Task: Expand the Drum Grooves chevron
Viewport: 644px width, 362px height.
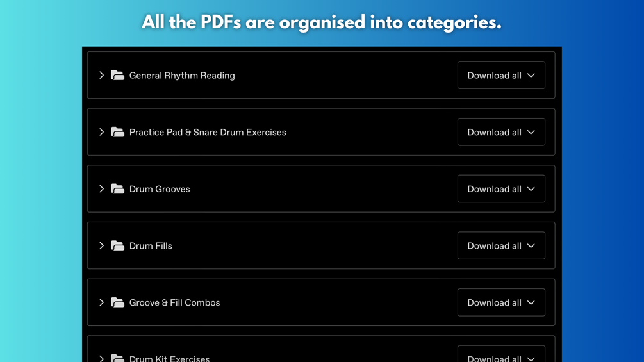Action: 101,189
